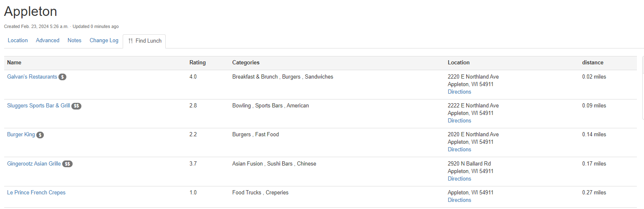Viewport: 644px width, 209px height.
Task: Open Gingerootz Asian Grille link
Action: pyautogui.click(x=34, y=164)
